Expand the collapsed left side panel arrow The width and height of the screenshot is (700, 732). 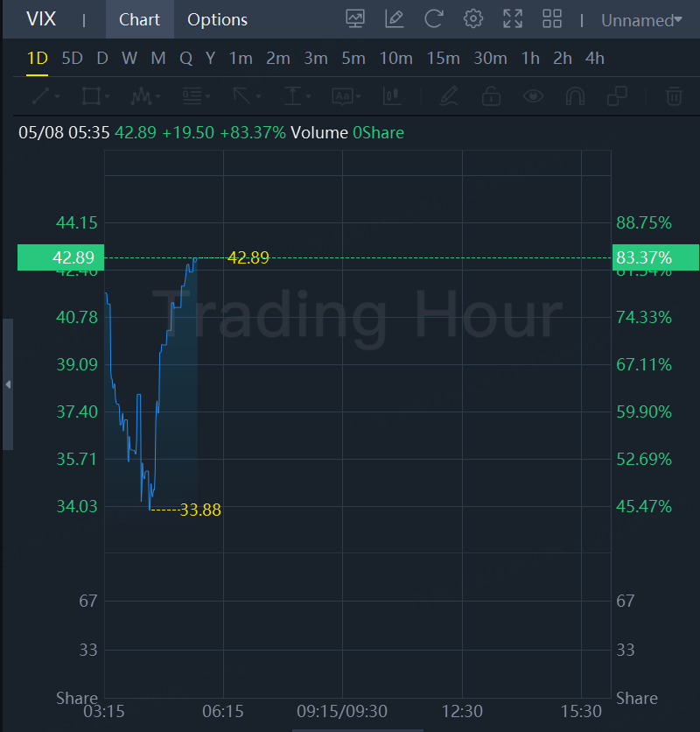[8, 384]
